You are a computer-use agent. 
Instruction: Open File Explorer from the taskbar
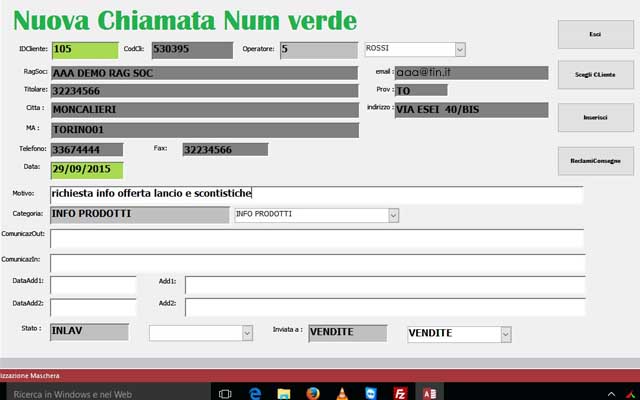283,393
